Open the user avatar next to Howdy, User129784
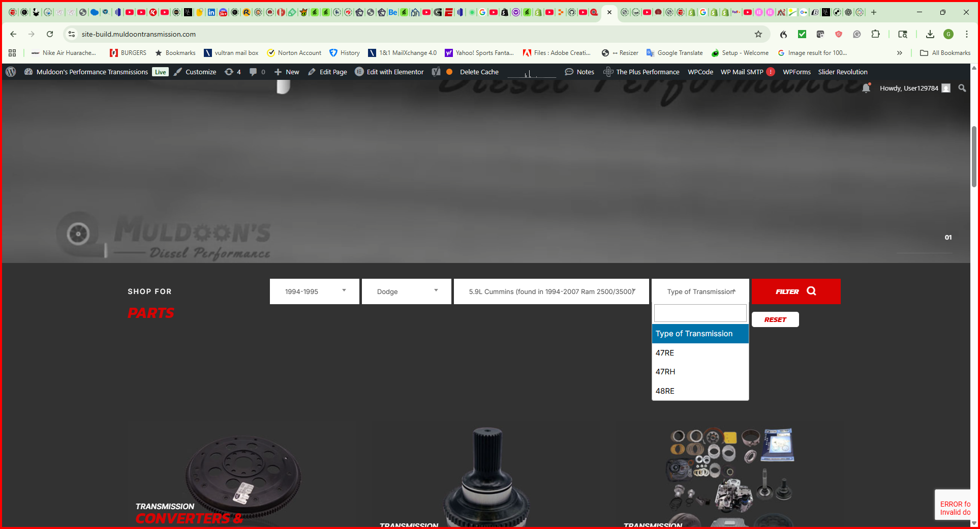This screenshot has width=980, height=529. (x=945, y=88)
